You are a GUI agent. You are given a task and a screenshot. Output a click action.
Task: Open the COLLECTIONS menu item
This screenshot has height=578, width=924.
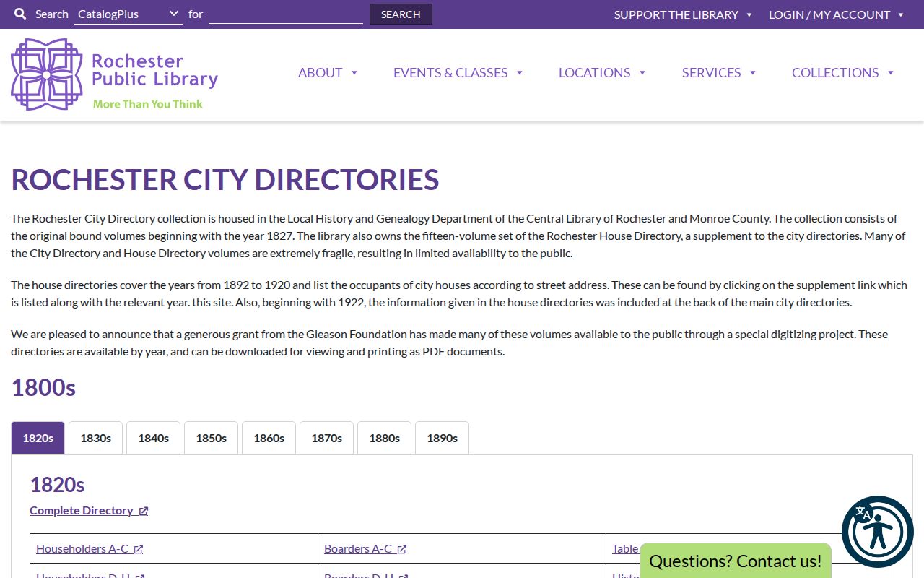835,72
